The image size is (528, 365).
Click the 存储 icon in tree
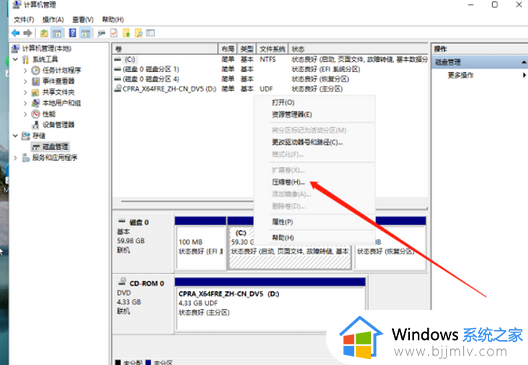(x=26, y=136)
